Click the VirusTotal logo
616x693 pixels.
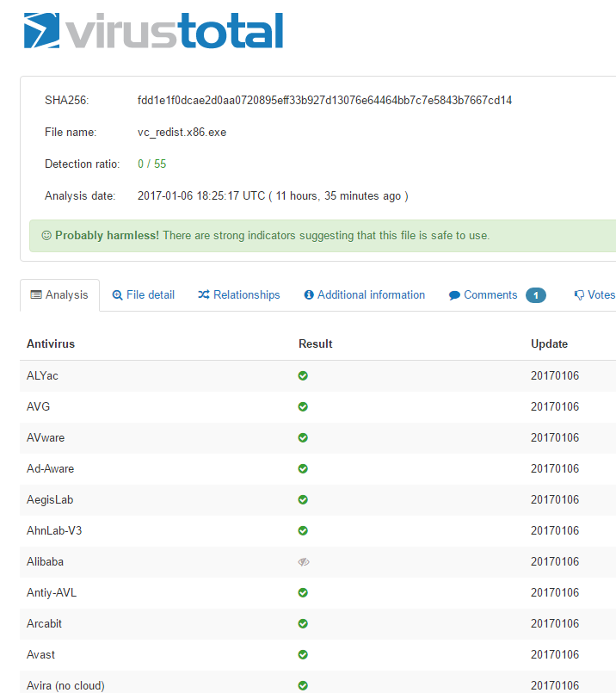tap(153, 30)
